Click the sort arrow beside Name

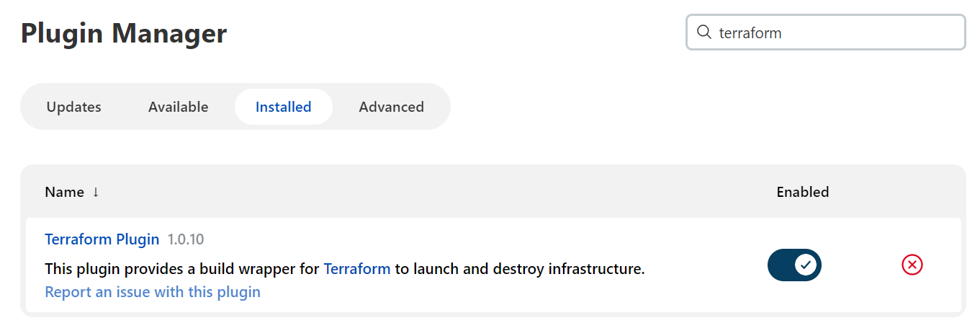click(96, 192)
